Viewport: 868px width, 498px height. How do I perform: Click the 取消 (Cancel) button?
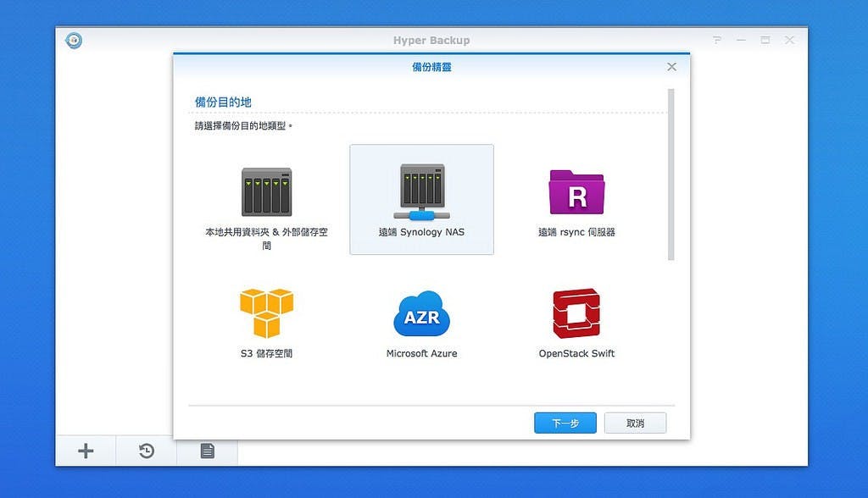[635, 423]
